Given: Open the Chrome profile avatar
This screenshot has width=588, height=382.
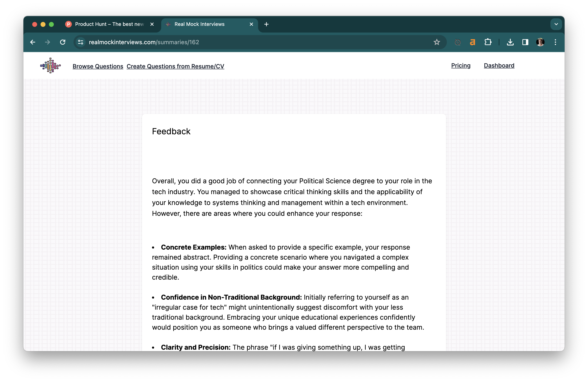Looking at the screenshot, I should coord(540,42).
